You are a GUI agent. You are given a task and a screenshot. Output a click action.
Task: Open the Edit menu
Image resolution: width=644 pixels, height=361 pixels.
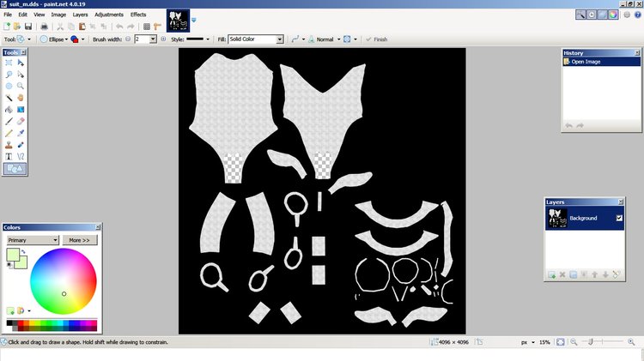[22, 15]
